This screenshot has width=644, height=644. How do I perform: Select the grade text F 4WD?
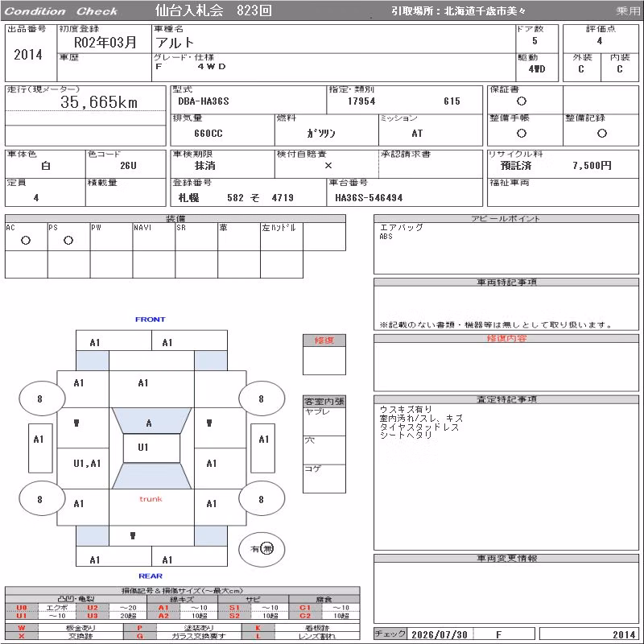[x=191, y=67]
